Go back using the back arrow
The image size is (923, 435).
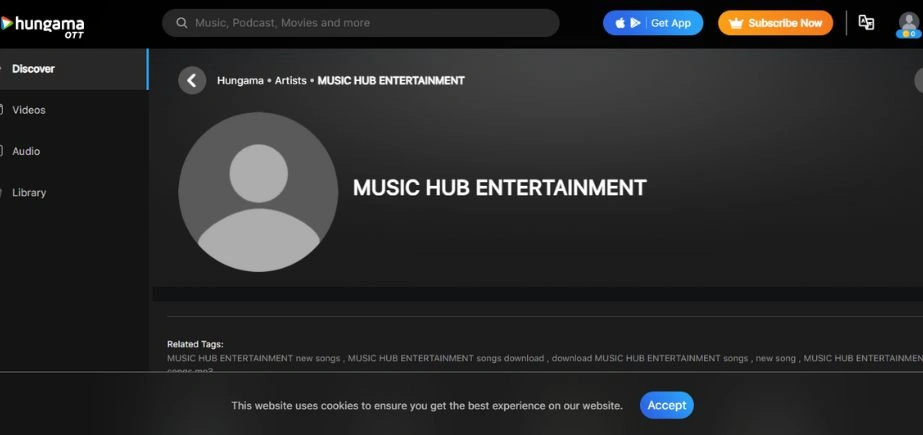pyautogui.click(x=192, y=80)
